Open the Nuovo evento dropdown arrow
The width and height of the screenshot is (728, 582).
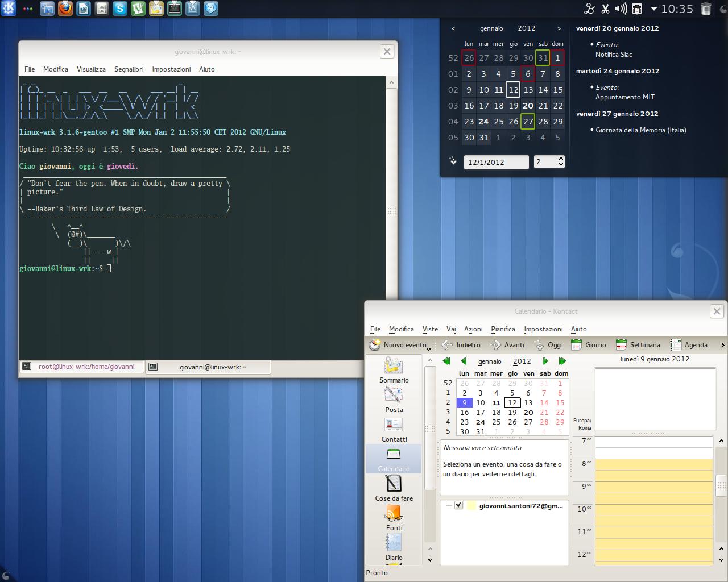pyautogui.click(x=429, y=349)
